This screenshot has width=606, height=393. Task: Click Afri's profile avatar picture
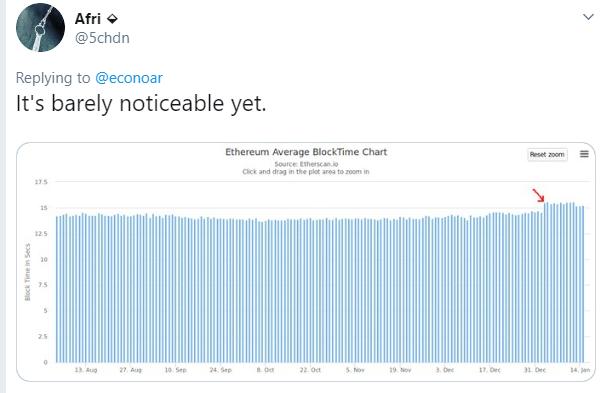coord(40,27)
